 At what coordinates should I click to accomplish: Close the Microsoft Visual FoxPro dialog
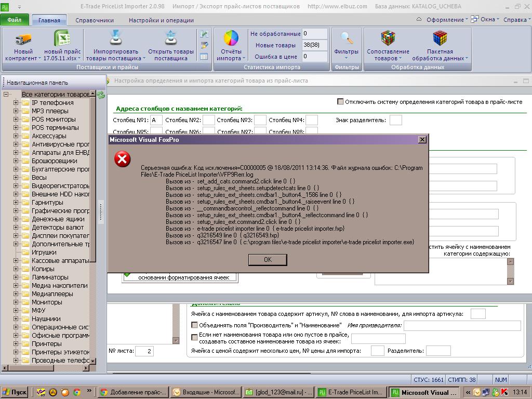coord(422,139)
